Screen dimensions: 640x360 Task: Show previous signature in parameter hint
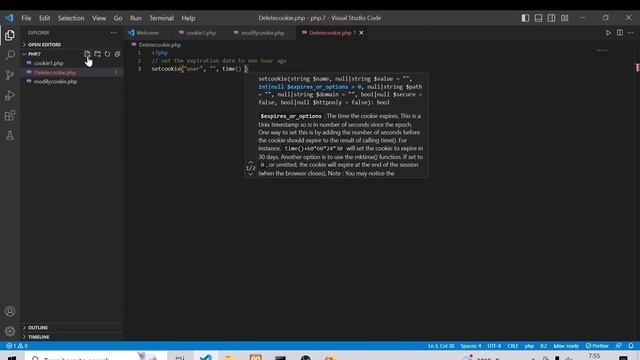tap(251, 162)
